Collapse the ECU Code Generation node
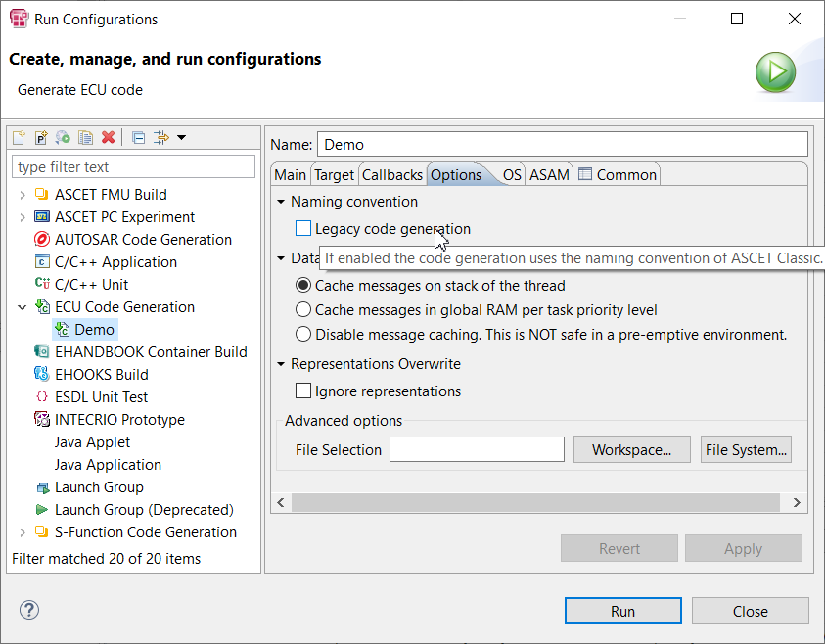825x644 pixels. pyautogui.click(x=22, y=307)
